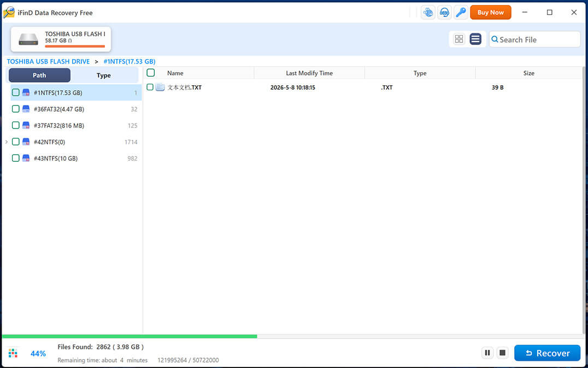Click the 39 B size value
The image size is (588, 368).
pos(498,87)
